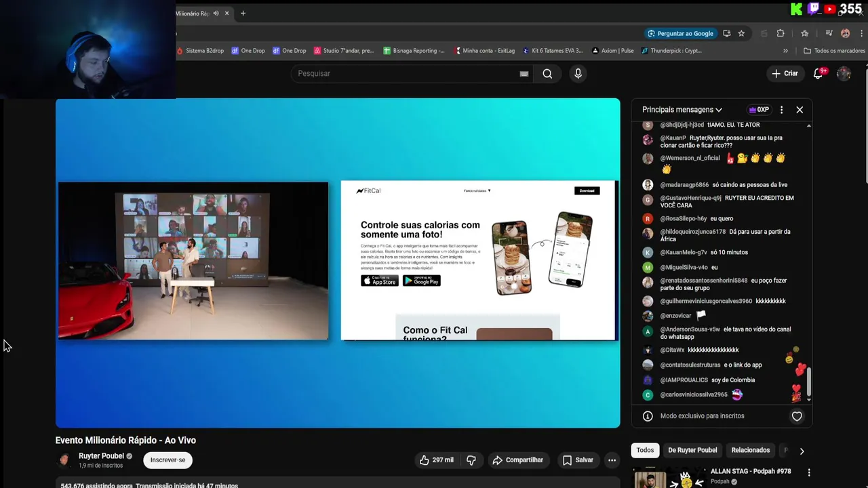Screen dimensions: 868x488
Task: Open the YouTube account avatar menu
Action: pos(844,73)
